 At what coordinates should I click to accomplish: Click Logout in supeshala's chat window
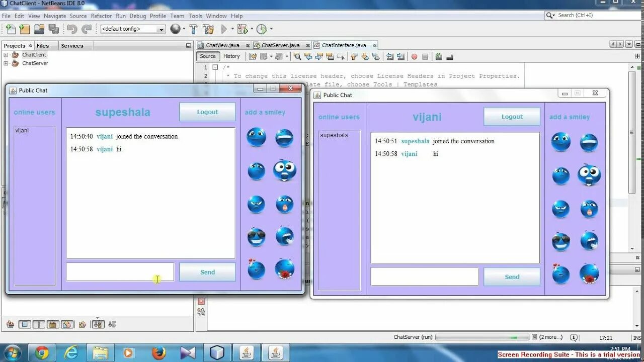[207, 112]
